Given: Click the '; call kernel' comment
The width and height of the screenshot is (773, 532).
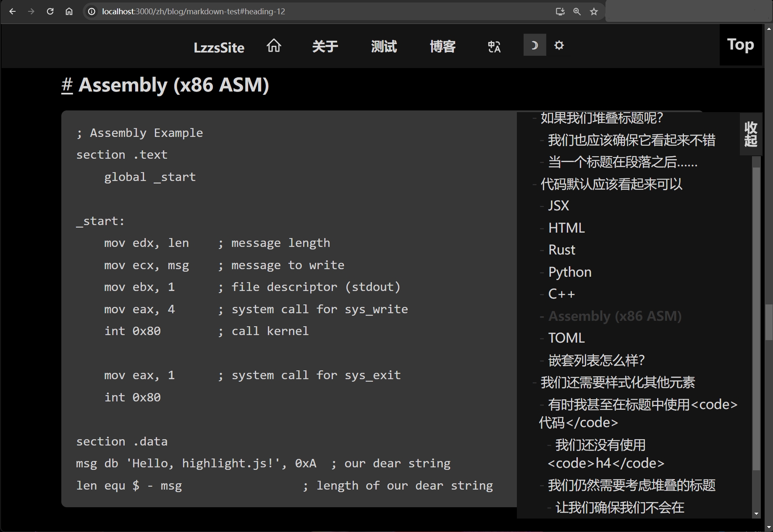Looking at the screenshot, I should [x=263, y=331].
